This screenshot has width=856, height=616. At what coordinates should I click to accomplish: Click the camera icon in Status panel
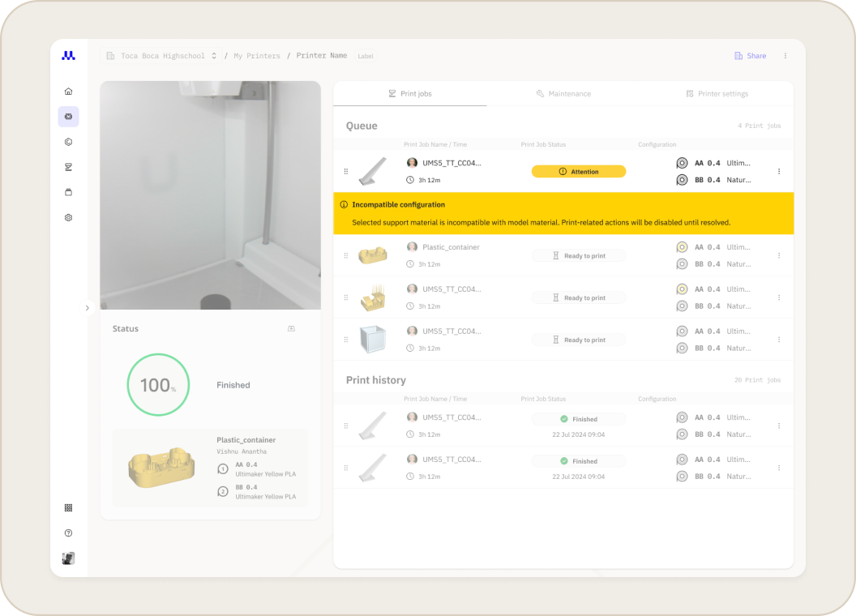point(292,329)
